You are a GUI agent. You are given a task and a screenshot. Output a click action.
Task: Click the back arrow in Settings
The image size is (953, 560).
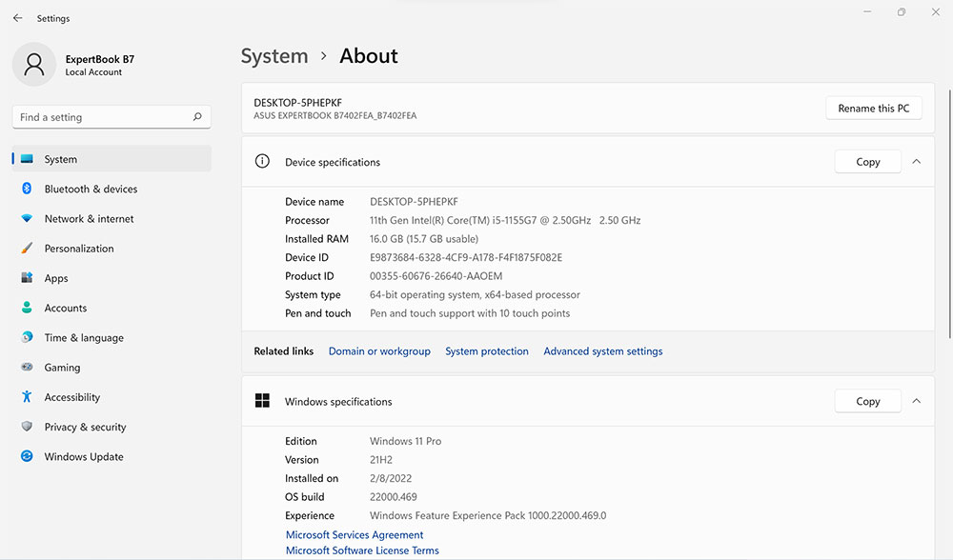click(17, 18)
